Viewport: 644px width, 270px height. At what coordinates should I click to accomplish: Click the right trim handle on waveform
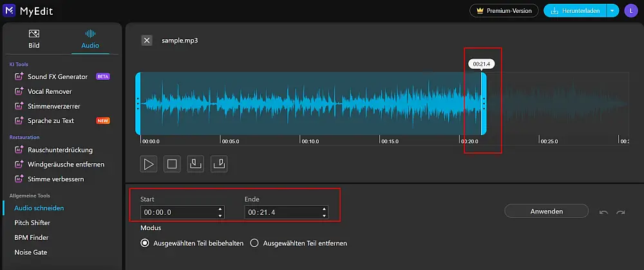(484, 103)
